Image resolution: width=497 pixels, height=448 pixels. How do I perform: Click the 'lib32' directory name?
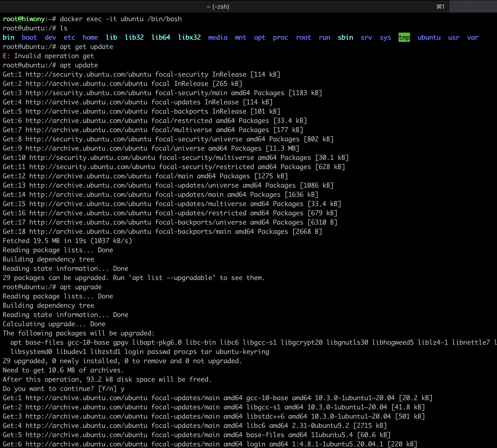point(134,38)
